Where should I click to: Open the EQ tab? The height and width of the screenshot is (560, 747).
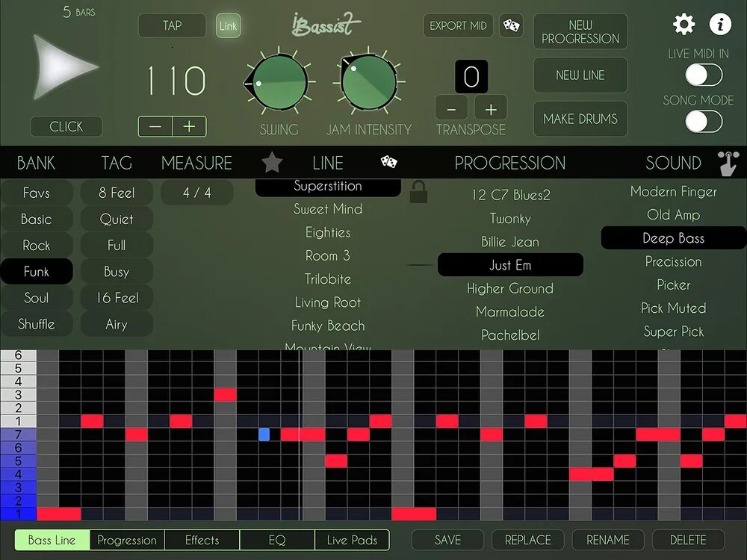click(277, 540)
